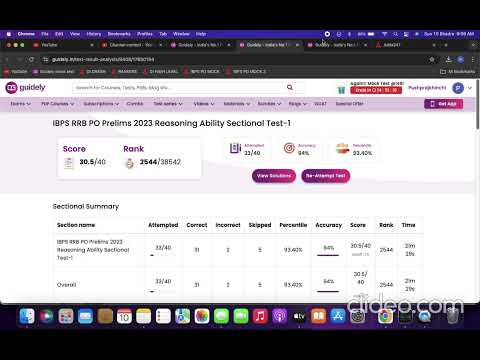480x360 pixels.
Task: Click the Percentile stat icon
Action: click(342, 148)
